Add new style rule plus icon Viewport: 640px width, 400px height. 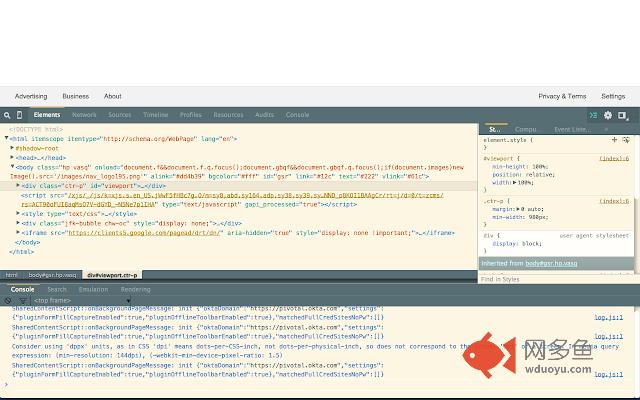(614, 140)
